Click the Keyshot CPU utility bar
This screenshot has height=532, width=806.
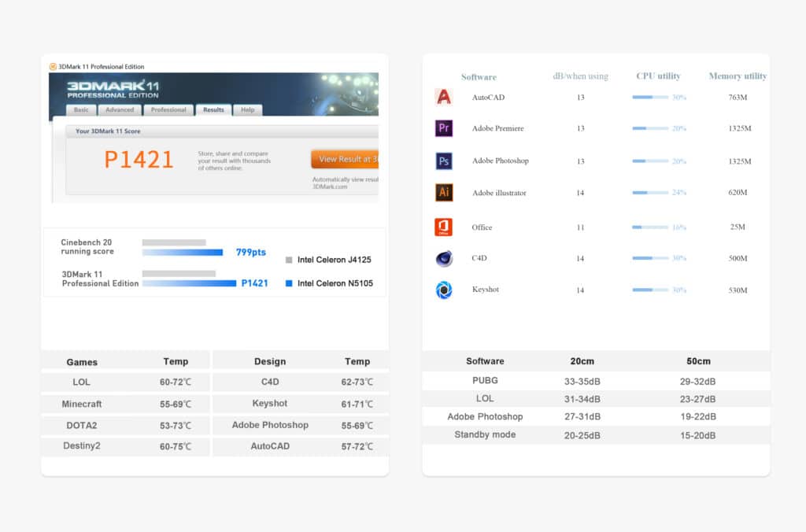pos(650,290)
